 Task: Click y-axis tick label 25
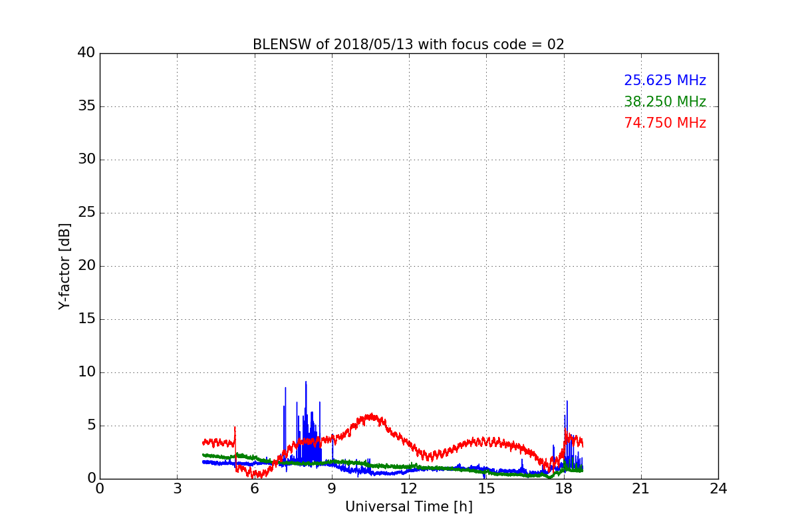[x=86, y=213]
